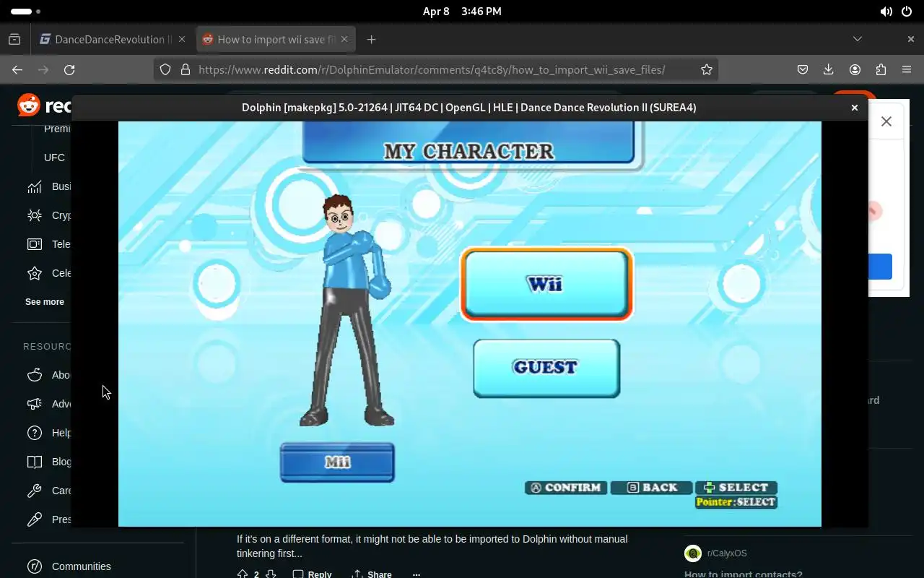Open comment more options ellipsis
Image resolution: width=924 pixels, height=578 pixels.
click(417, 574)
